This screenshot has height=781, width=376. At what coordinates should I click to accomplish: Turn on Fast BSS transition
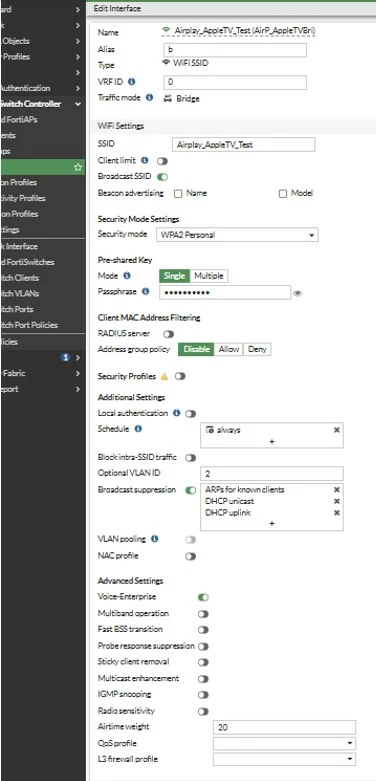(203, 630)
